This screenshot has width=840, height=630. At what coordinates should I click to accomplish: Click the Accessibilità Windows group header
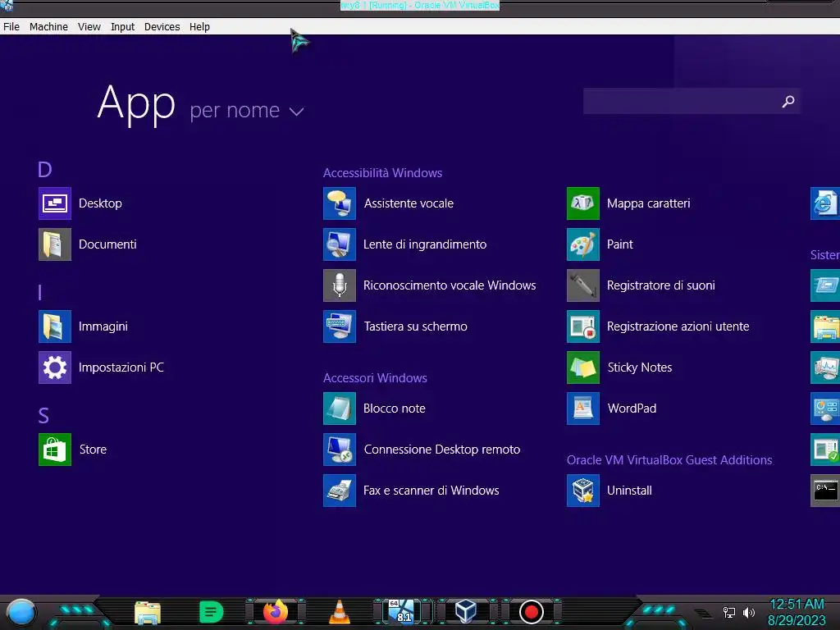click(382, 173)
